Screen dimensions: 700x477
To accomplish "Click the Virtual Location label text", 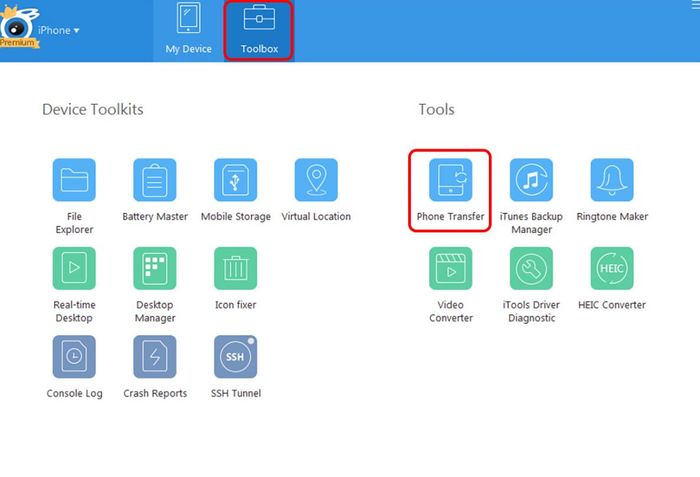I will (316, 216).
